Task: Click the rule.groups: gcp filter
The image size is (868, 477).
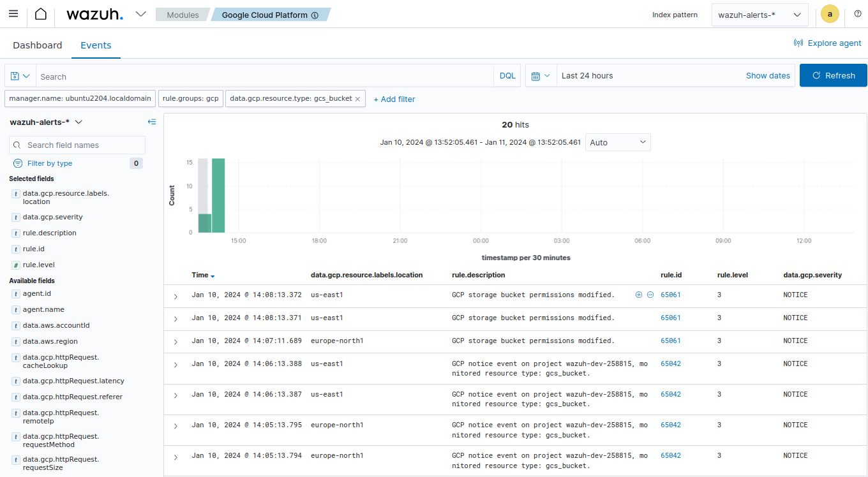Action: (x=190, y=99)
